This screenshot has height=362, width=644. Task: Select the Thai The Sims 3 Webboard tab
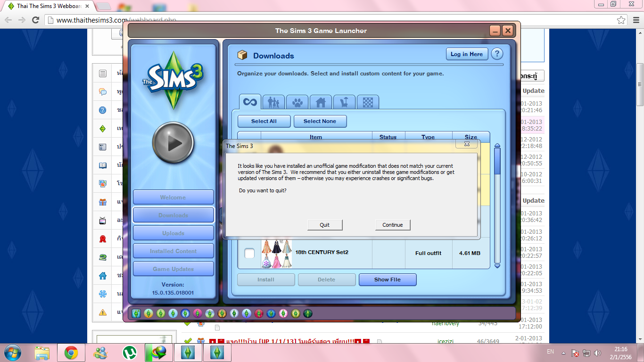click(x=49, y=6)
